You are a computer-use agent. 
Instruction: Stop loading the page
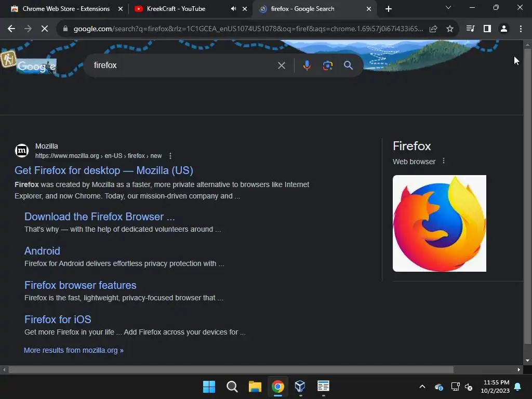click(45, 29)
